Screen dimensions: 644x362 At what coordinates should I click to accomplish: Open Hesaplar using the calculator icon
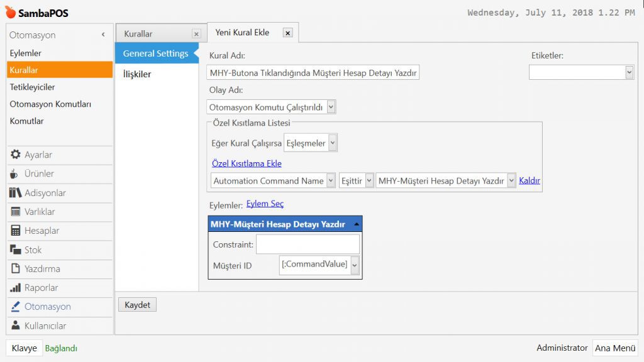(x=16, y=231)
